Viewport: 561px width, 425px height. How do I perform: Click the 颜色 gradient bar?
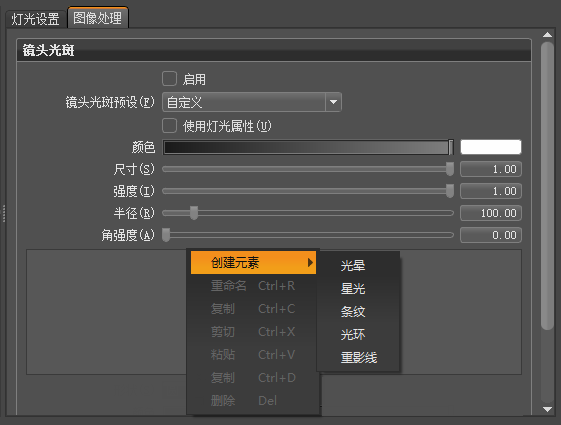click(x=308, y=147)
